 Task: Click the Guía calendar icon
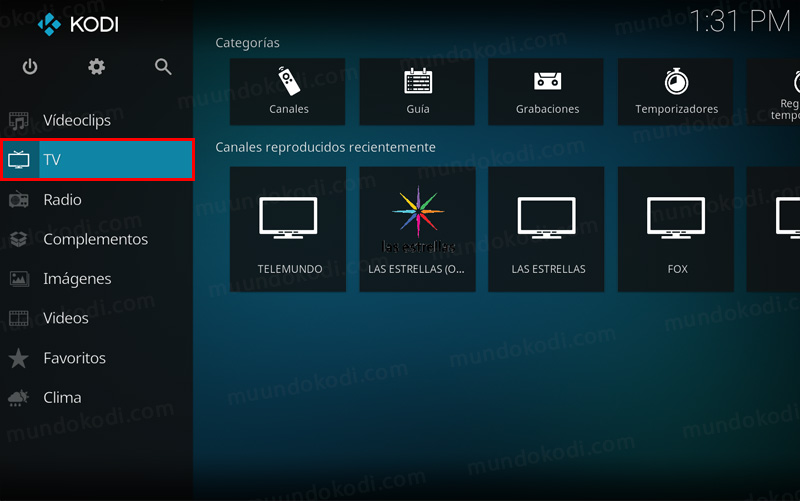[x=418, y=81]
